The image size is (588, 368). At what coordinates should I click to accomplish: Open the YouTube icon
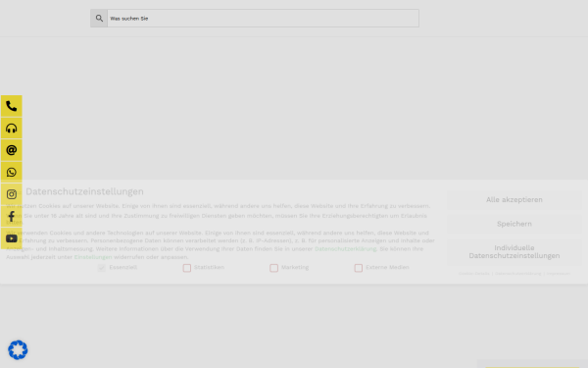(11, 238)
